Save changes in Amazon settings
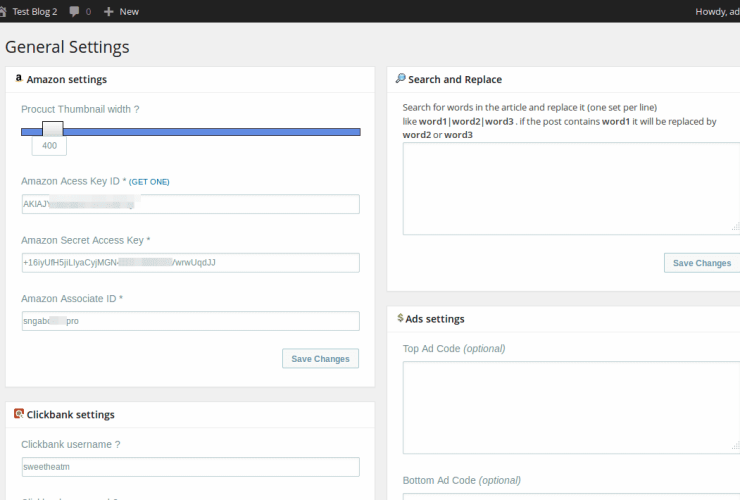Screen dimensions: 740x500 (320, 359)
